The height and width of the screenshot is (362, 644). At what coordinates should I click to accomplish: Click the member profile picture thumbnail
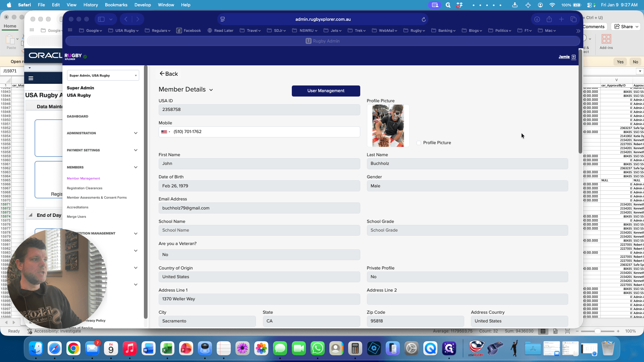[388, 126]
